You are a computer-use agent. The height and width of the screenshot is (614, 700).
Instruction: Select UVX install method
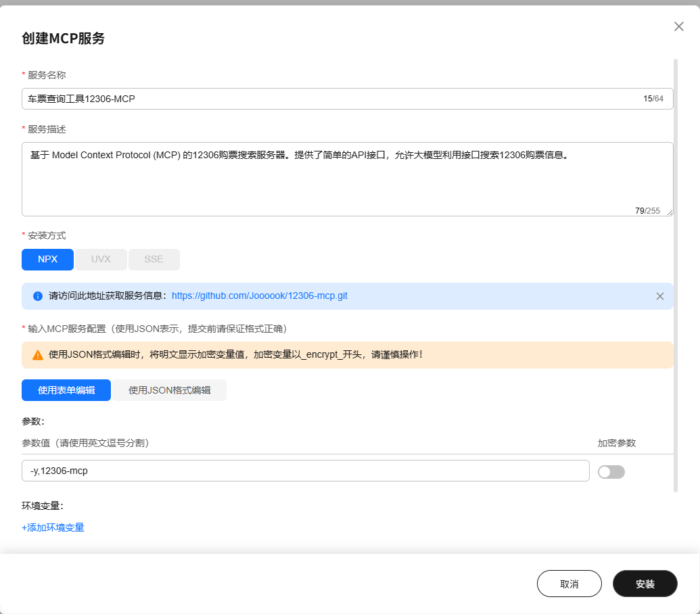pos(101,259)
